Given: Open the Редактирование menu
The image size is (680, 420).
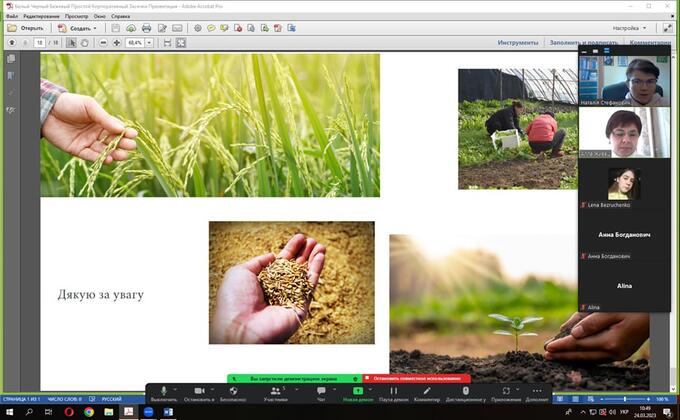Looking at the screenshot, I should coord(41,16).
